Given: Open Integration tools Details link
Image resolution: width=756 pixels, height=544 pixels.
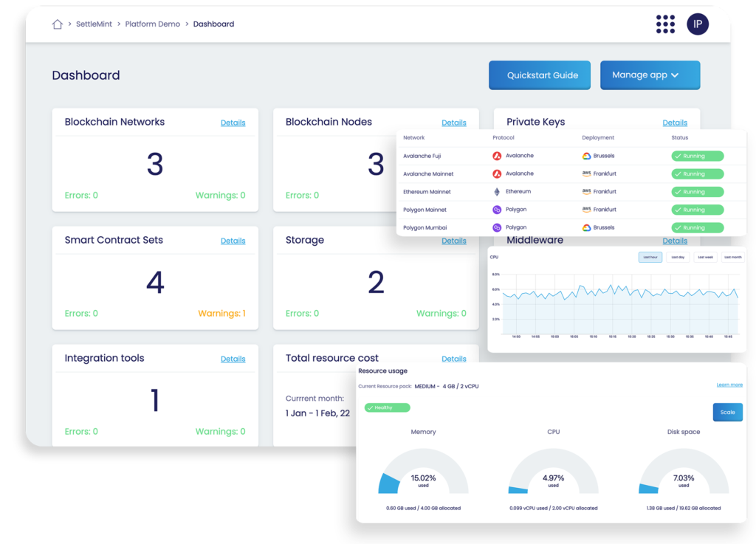Looking at the screenshot, I should pos(233,359).
